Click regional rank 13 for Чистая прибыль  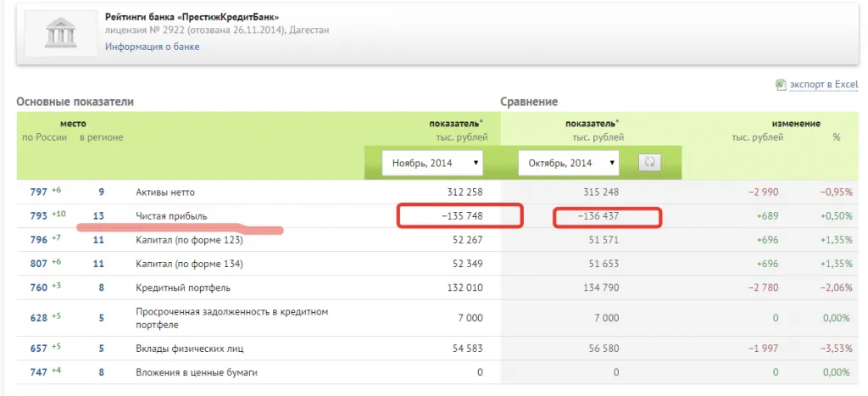pyautogui.click(x=98, y=216)
